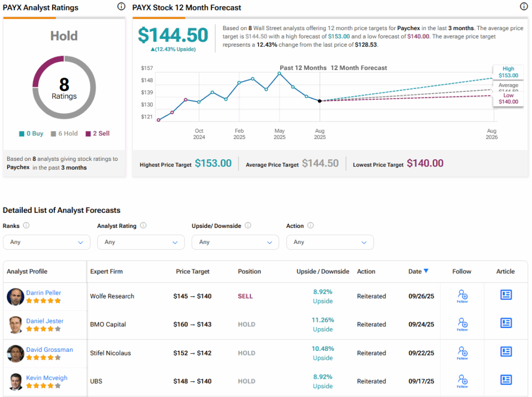Image resolution: width=532 pixels, height=397 pixels.
Task: Click the $160 → $143 price target
Action: tap(192, 324)
